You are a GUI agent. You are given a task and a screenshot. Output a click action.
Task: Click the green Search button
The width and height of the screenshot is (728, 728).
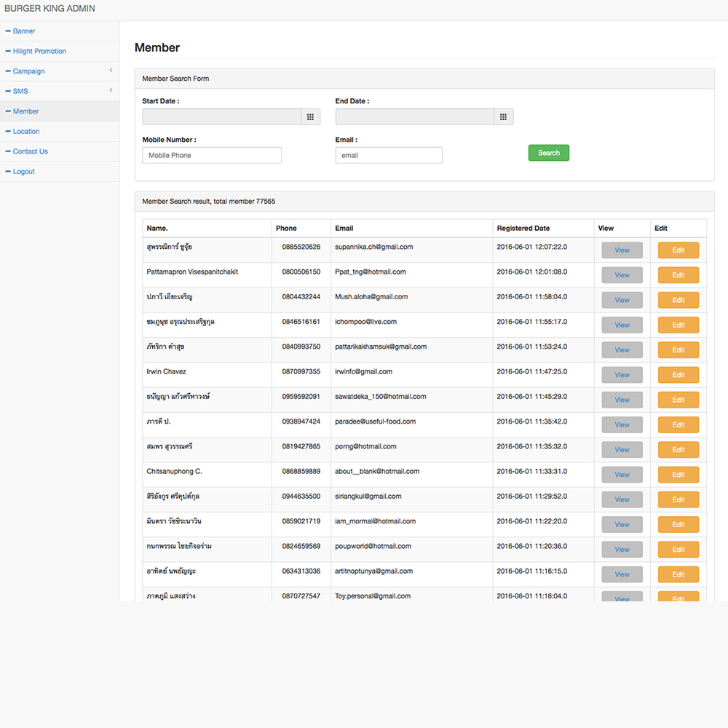pos(548,153)
